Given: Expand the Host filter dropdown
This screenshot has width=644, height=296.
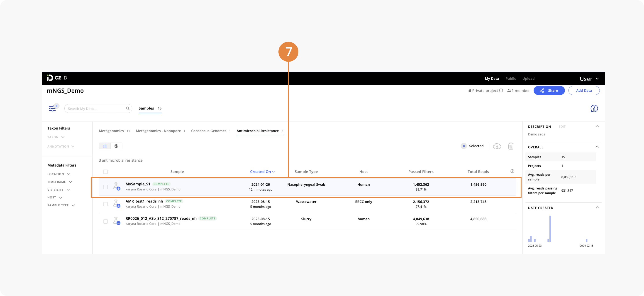Looking at the screenshot, I should click(x=55, y=197).
